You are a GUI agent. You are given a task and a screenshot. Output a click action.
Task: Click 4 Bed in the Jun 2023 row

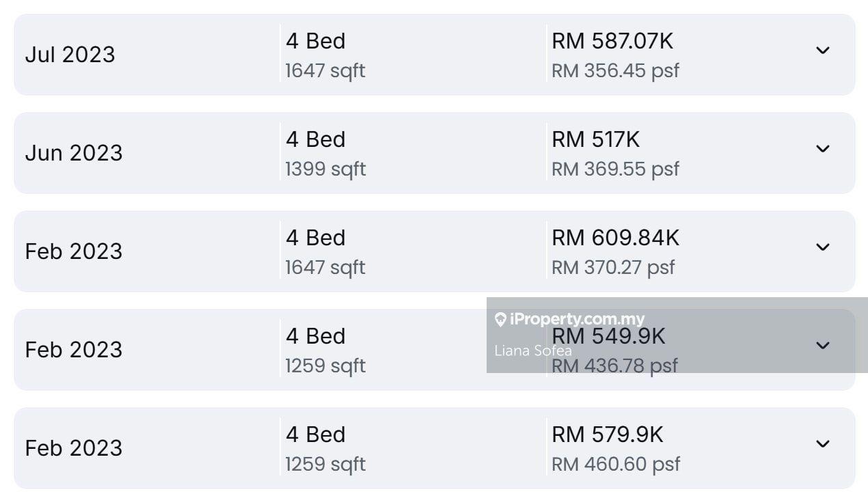coord(316,139)
